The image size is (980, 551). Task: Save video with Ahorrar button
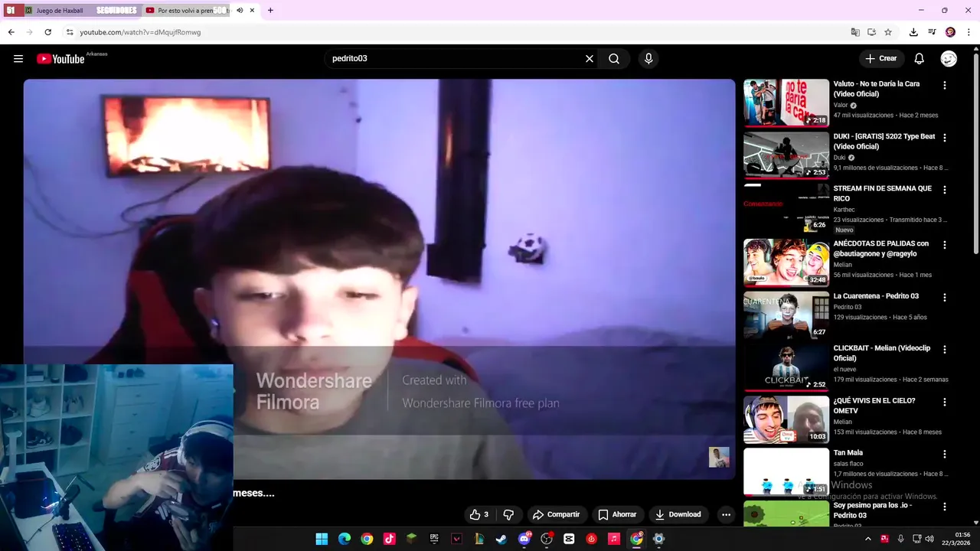click(617, 514)
